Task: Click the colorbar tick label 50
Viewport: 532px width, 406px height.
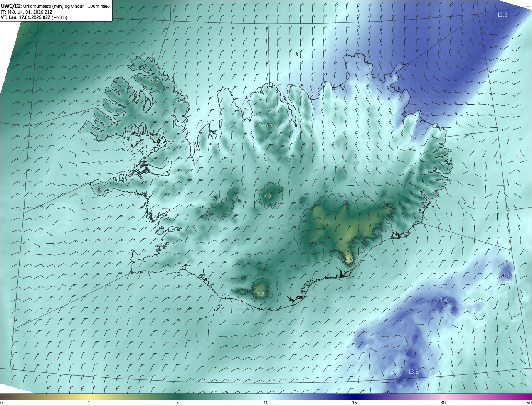Action: pyautogui.click(x=529, y=403)
